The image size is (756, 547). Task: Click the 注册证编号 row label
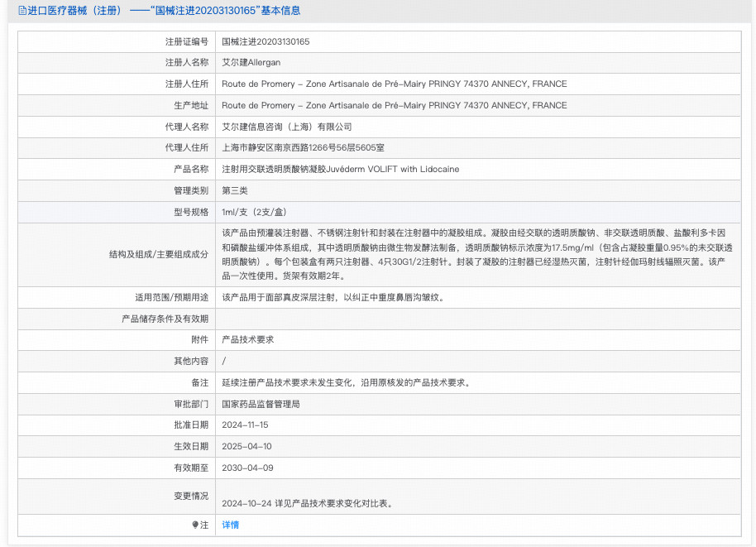coord(187,41)
